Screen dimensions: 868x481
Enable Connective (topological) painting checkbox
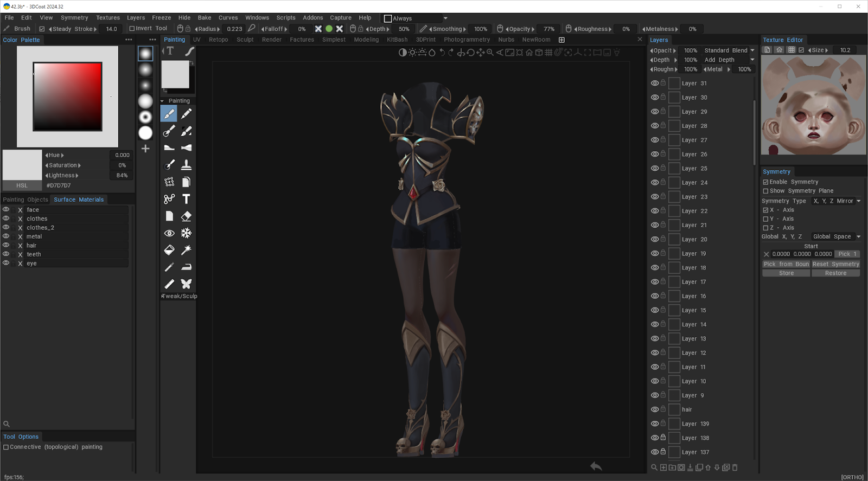click(6, 447)
